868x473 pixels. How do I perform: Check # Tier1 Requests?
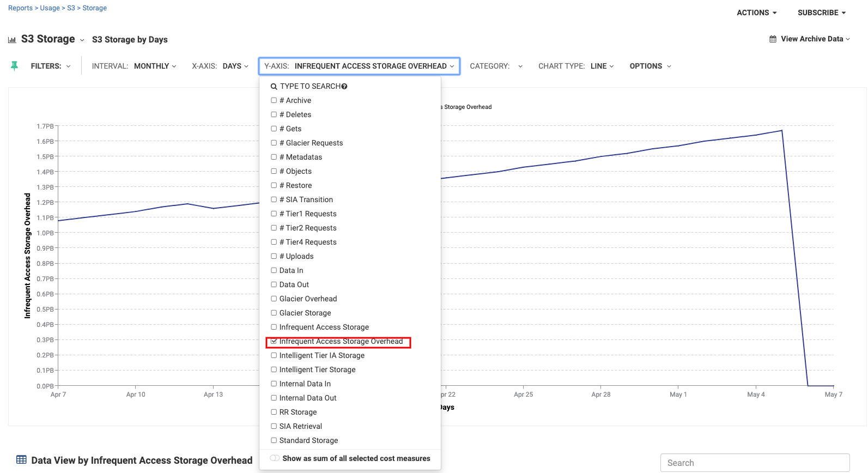(x=274, y=214)
